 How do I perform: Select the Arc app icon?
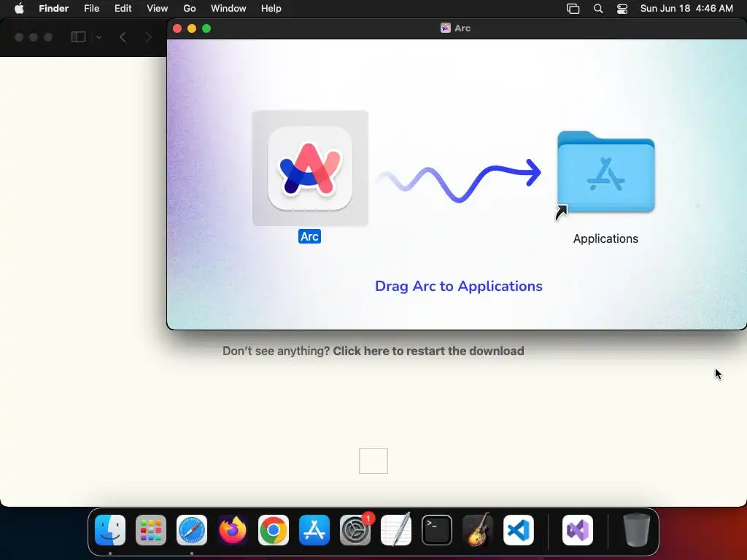[x=310, y=168]
